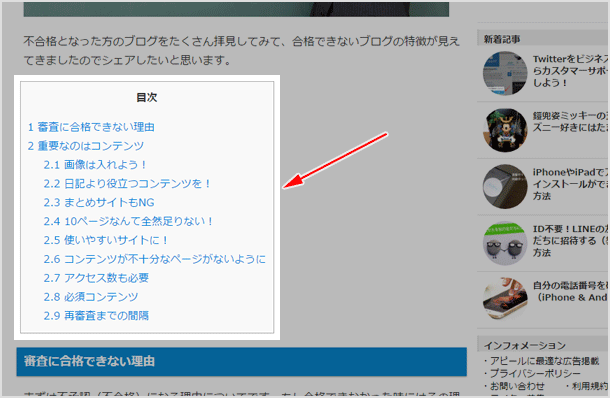This screenshot has width=610, height=398.
Task: Open 2.8 必須コンテンツ section link
Action: pos(91,297)
